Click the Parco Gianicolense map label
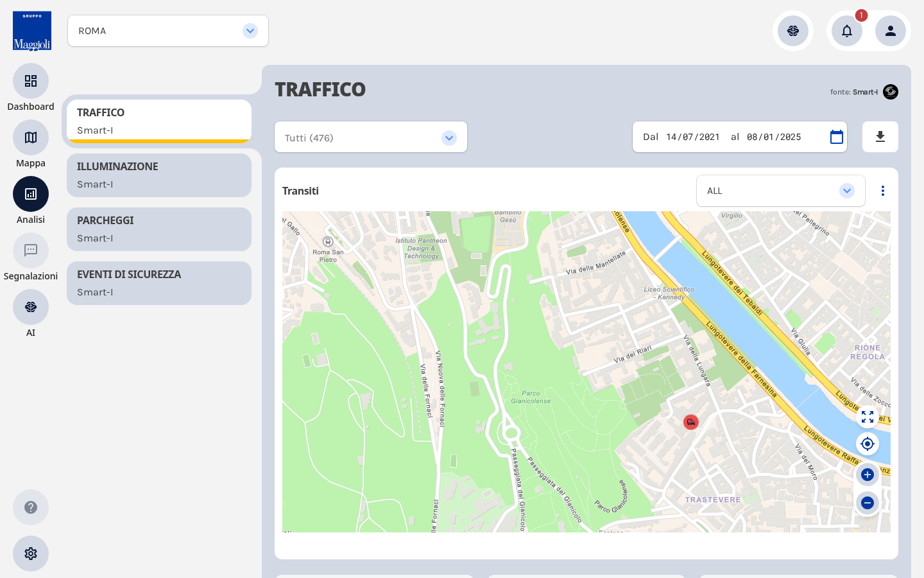This screenshot has height=578, width=924. point(531,397)
